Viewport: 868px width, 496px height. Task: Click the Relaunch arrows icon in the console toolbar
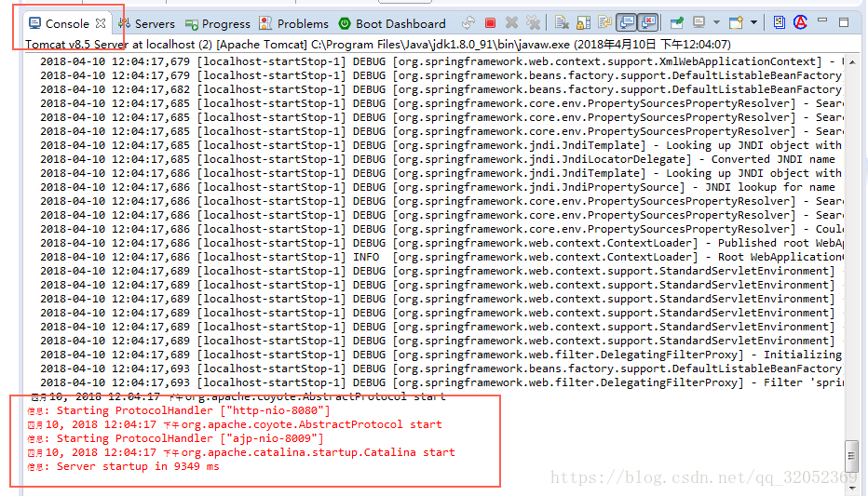(x=468, y=22)
